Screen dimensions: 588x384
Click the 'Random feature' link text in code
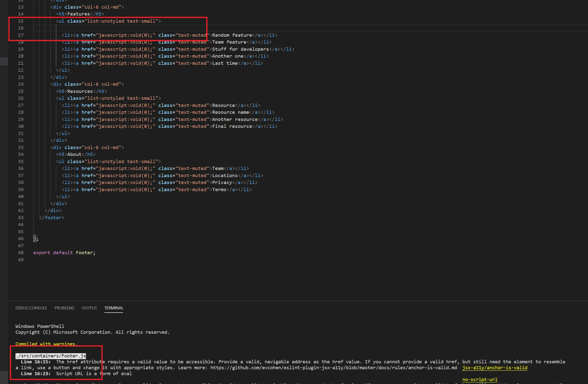click(x=232, y=35)
